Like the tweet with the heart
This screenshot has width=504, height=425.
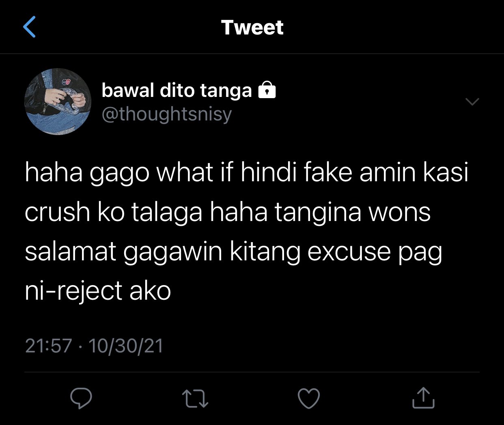(309, 398)
